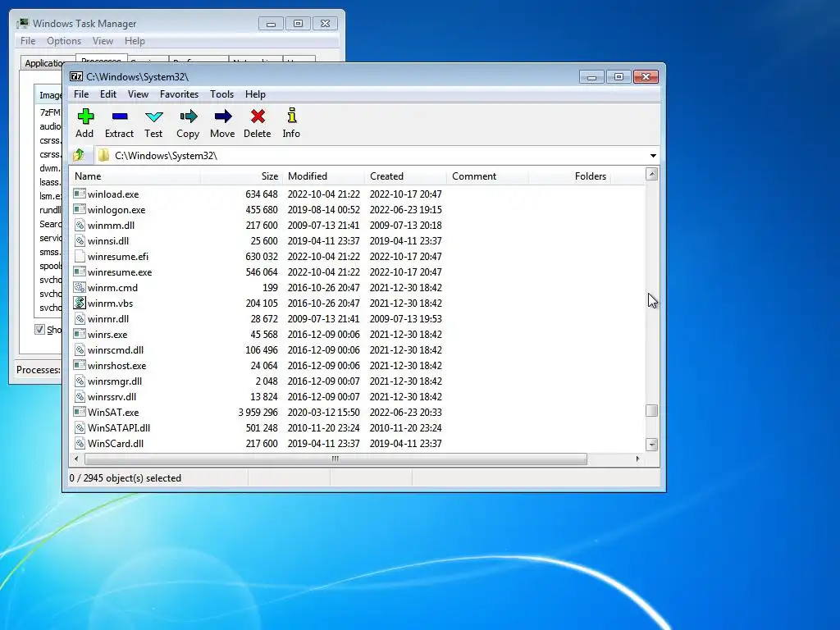Select the WinSAT.exe file icon
The image size is (840, 630).
click(80, 412)
